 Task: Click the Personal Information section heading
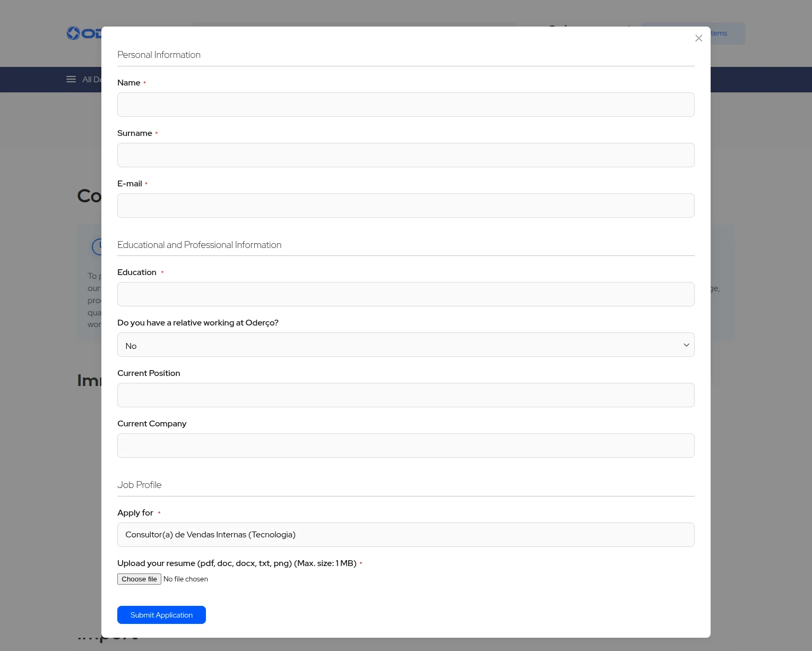[x=159, y=55]
